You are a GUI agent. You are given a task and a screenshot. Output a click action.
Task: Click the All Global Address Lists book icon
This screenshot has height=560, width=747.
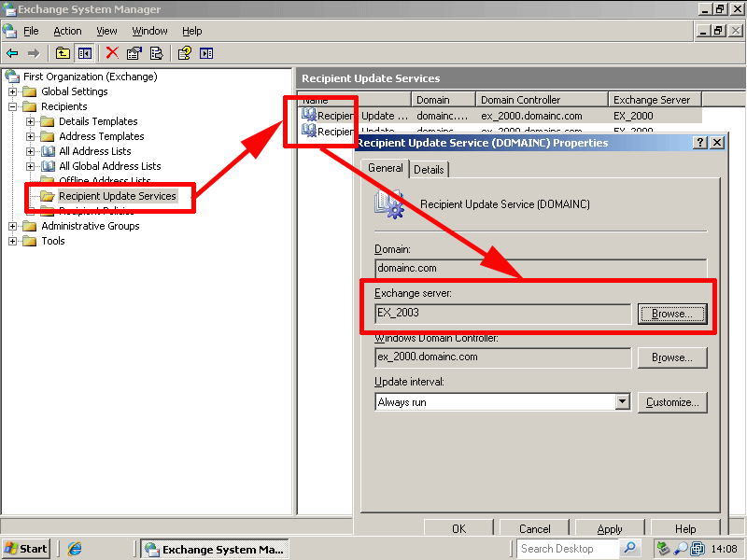(x=48, y=166)
